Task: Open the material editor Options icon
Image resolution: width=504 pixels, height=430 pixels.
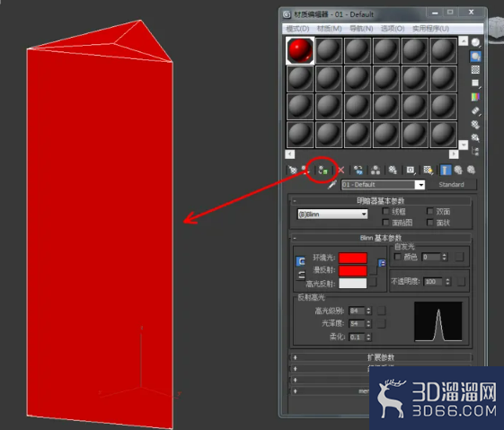Action: tap(475, 125)
